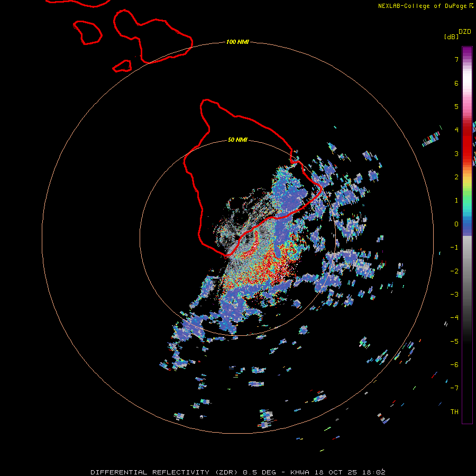
Task: Click the 2 value on the color scale
Action: [x=456, y=177]
